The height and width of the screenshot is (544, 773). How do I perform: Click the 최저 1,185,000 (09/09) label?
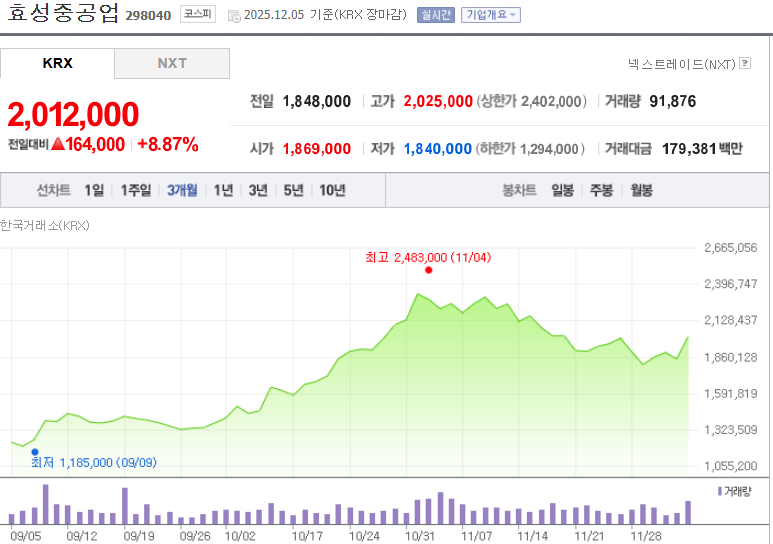(94, 463)
